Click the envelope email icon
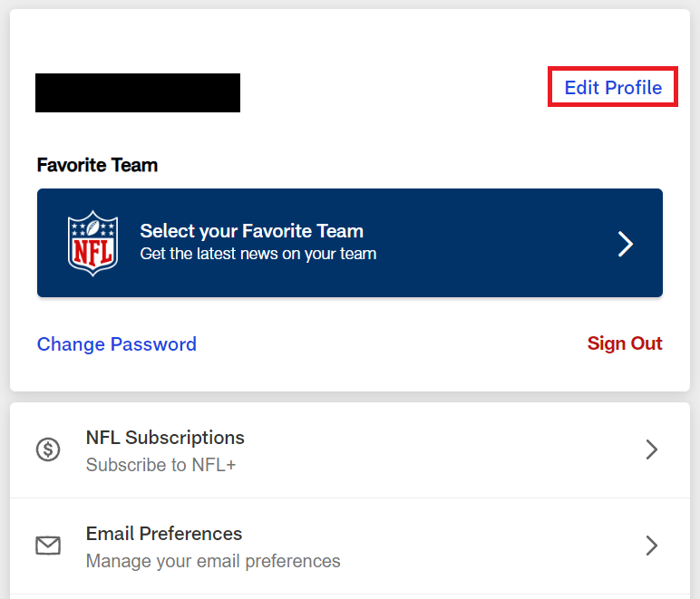This screenshot has width=700, height=599. 48,546
